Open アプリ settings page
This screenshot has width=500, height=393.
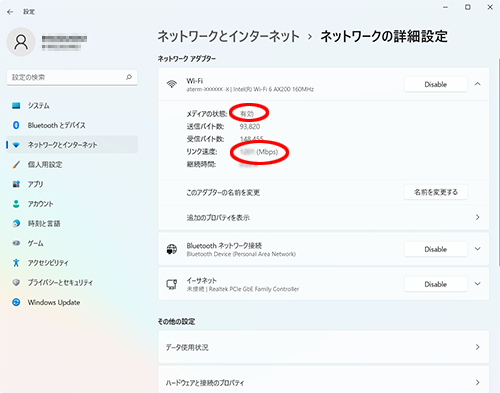click(72, 184)
